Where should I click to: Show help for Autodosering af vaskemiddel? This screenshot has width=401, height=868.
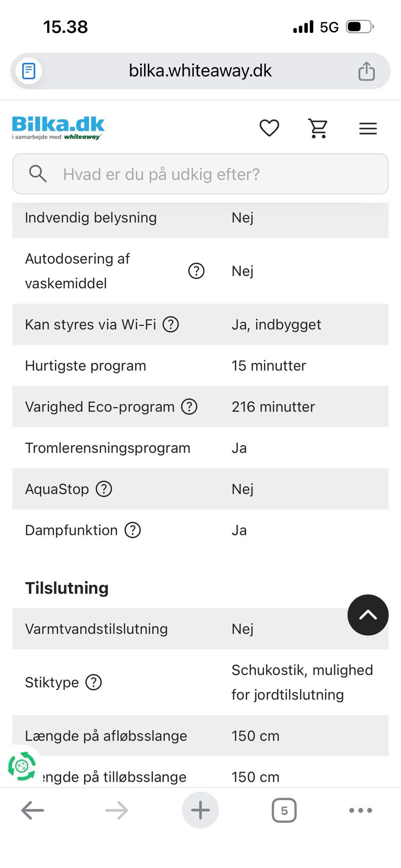196,271
